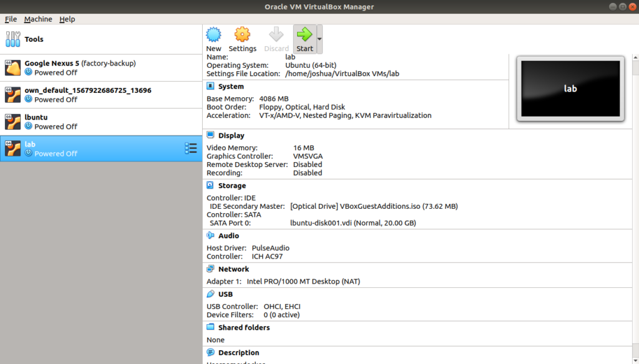Open USB settings via header link
This screenshot has height=364, width=639.
[x=225, y=294]
